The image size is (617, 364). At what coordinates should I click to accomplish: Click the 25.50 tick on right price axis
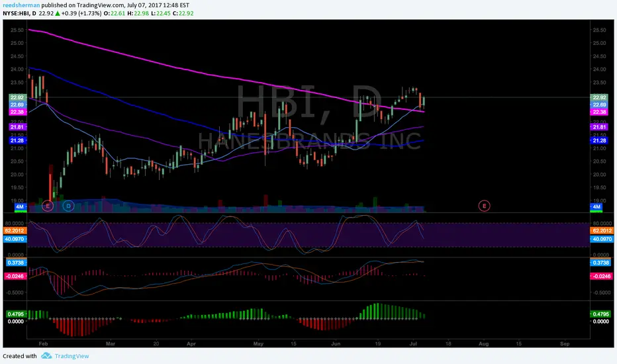[599, 30]
